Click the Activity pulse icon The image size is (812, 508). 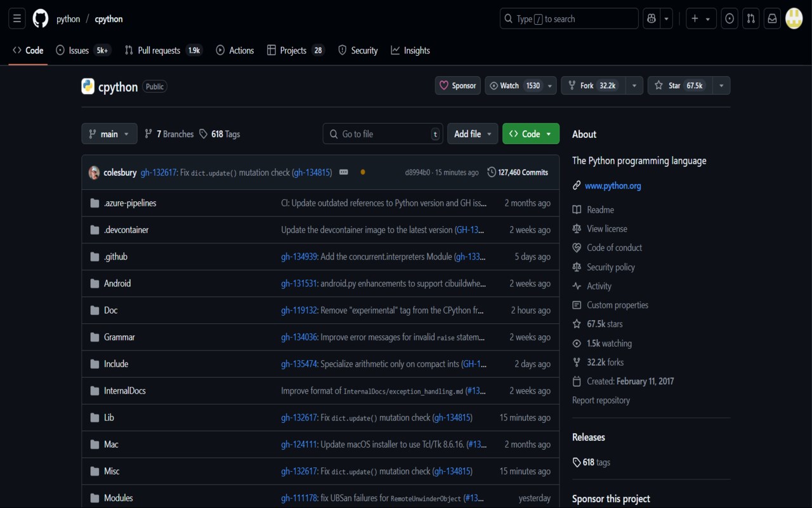577,286
